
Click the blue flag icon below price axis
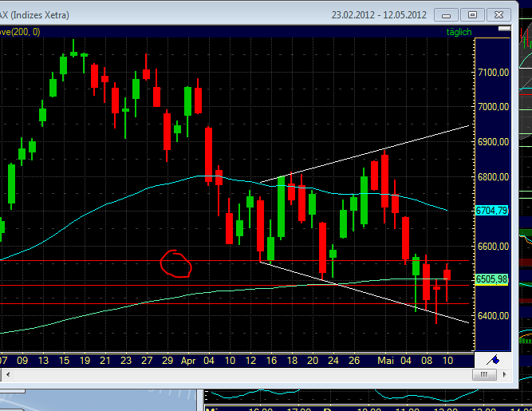click(493, 360)
